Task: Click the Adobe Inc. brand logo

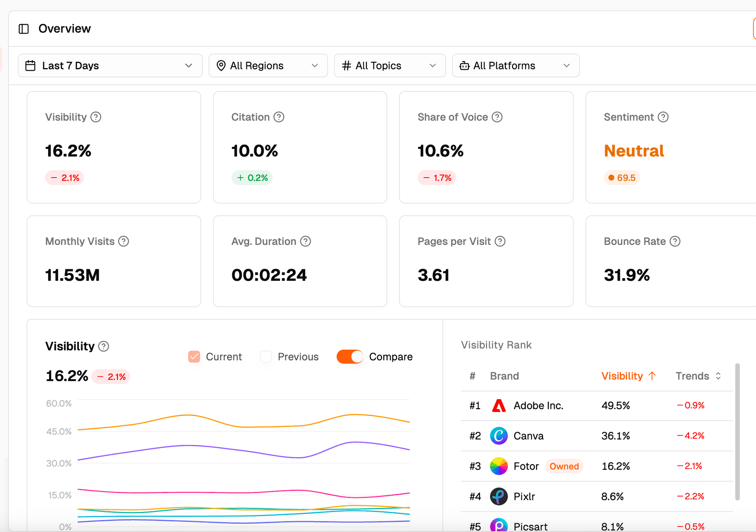Action: [x=498, y=406]
